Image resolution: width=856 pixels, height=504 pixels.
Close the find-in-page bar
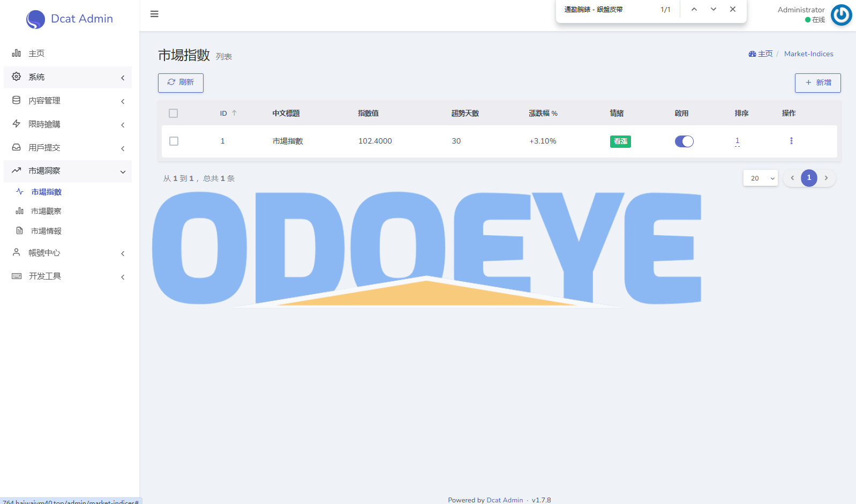(733, 9)
